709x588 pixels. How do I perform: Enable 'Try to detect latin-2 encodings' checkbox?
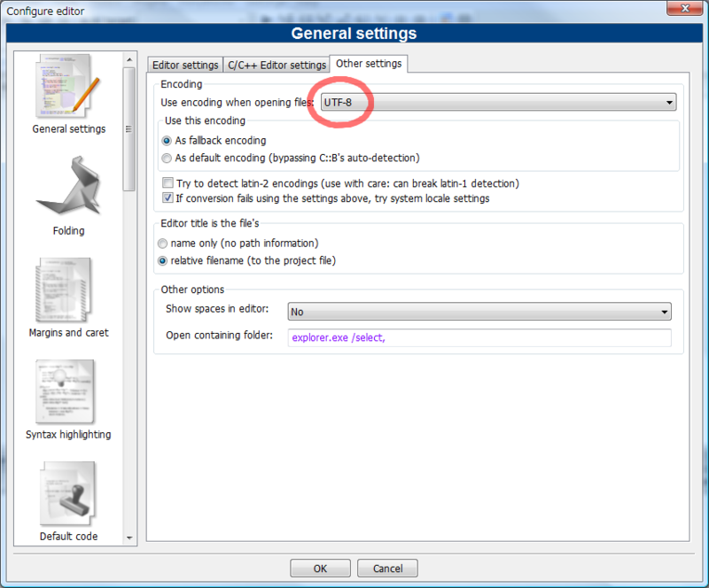tap(168, 183)
